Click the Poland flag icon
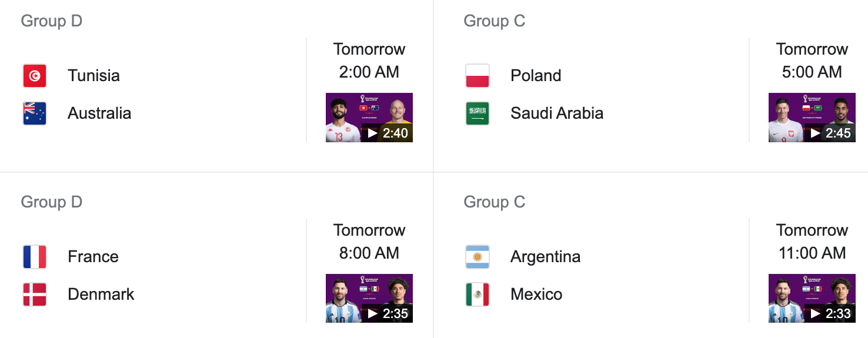This screenshot has height=338, width=868. [x=478, y=76]
